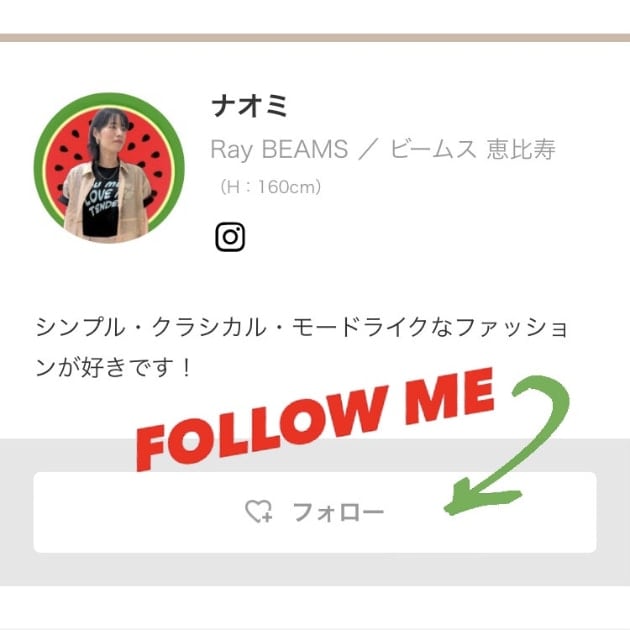Click the height text H:160cm

pyautogui.click(x=270, y=187)
